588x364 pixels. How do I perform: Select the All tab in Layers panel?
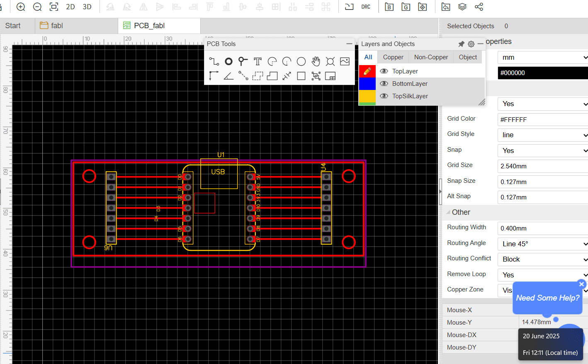click(x=368, y=57)
